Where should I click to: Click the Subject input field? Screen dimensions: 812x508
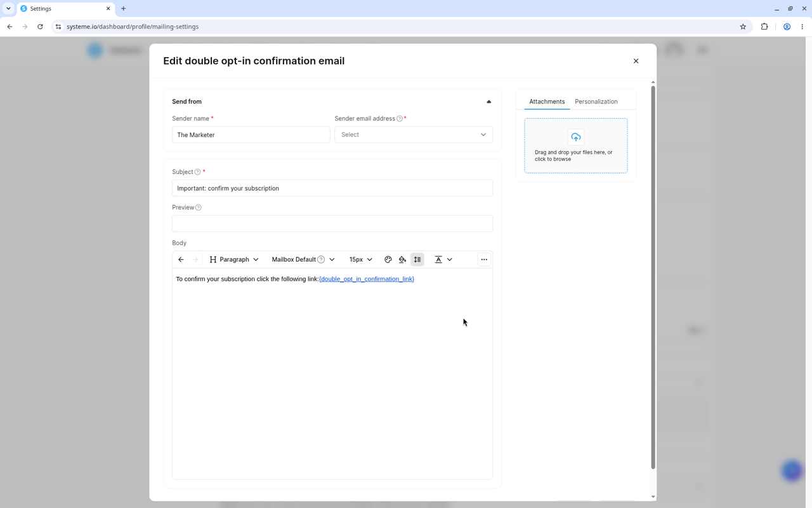(x=332, y=188)
